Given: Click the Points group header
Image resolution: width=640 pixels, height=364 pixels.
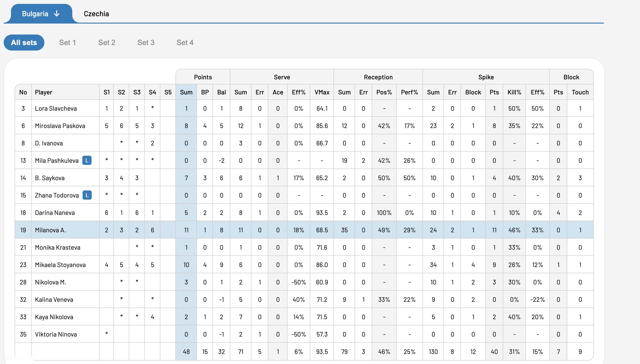Looking at the screenshot, I should (203, 77).
